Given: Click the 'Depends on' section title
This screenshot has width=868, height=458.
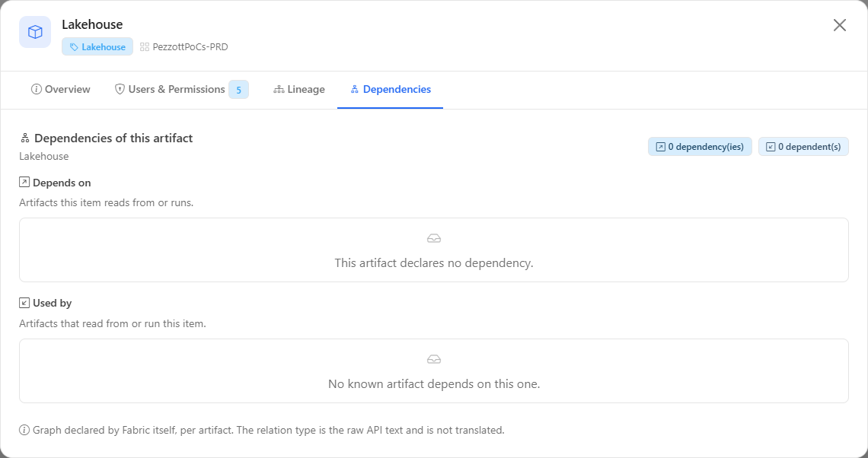Looking at the screenshot, I should (x=62, y=183).
